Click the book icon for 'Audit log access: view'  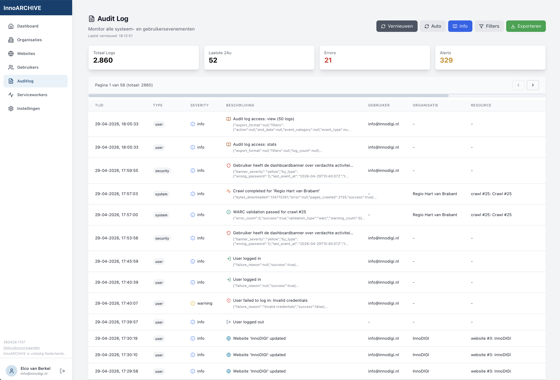click(x=229, y=119)
